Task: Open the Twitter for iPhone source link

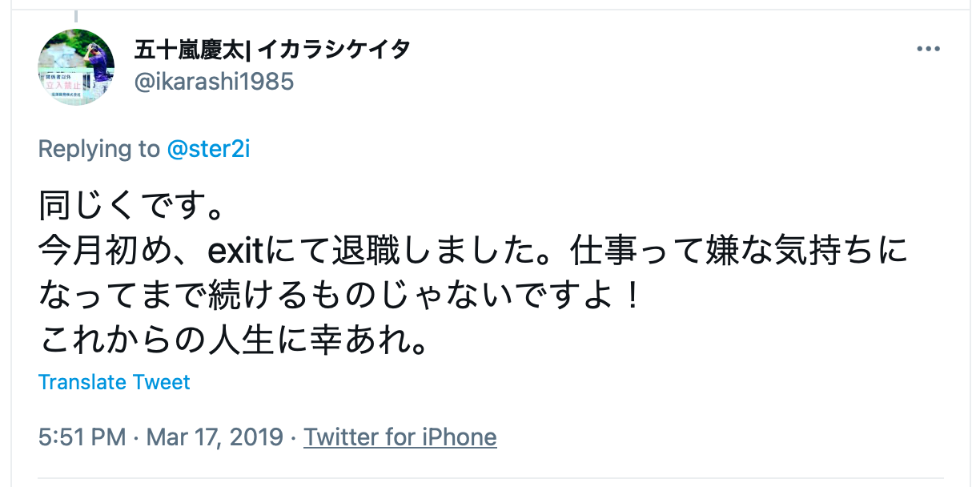Action: click(400, 437)
